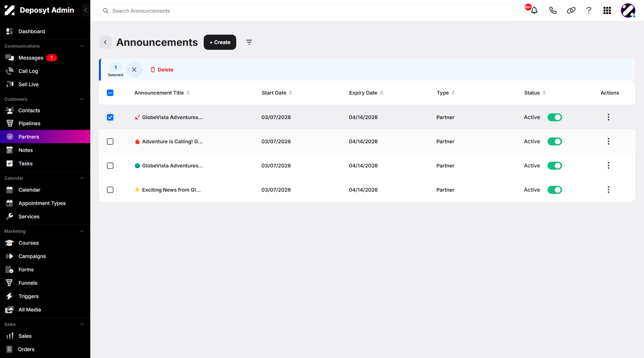This screenshot has width=644, height=358.
Task: Toggle Active status for Adventure is Calling
Action: (x=555, y=141)
